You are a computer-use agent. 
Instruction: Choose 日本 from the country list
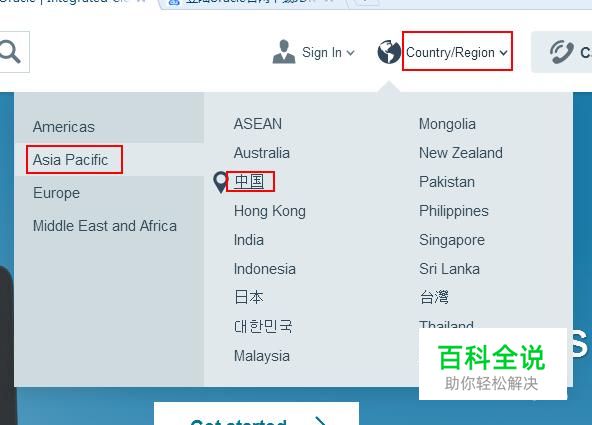249,297
